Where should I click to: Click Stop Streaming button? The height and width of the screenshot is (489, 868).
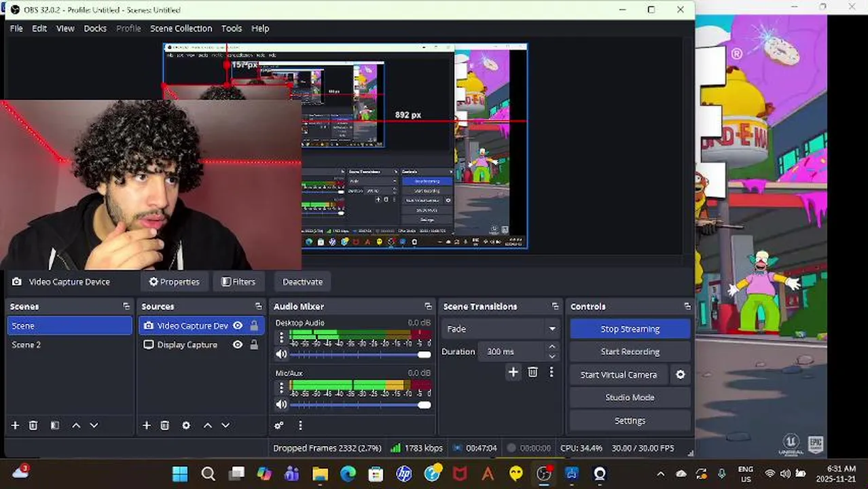[630, 329]
